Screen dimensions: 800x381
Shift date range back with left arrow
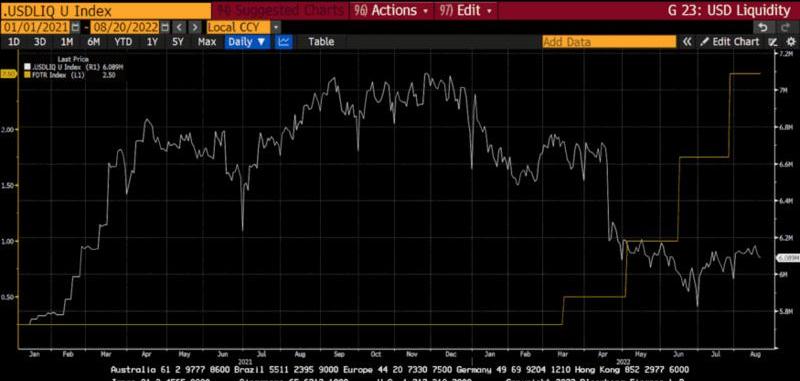(179, 27)
